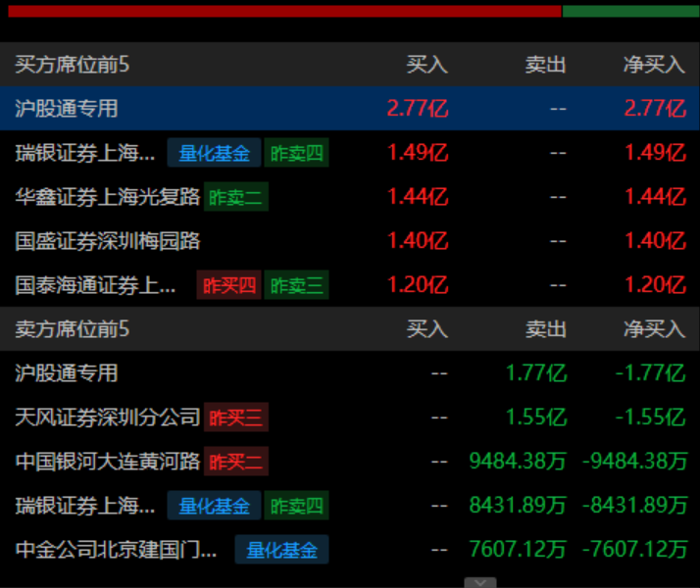Viewport: 700px width, 588px height.
Task: Click 1.49亿 buy amount for 瑞银证券
Action: point(418,153)
